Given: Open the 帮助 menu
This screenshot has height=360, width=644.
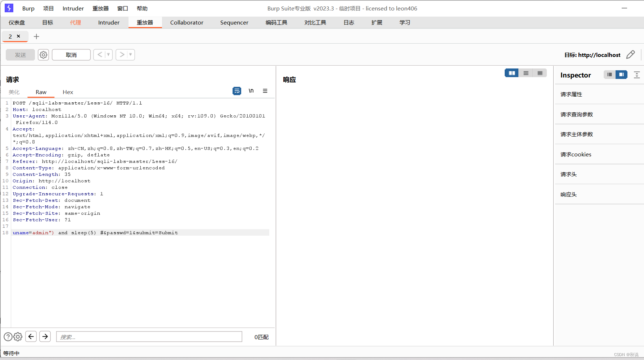Looking at the screenshot, I should pos(142,8).
